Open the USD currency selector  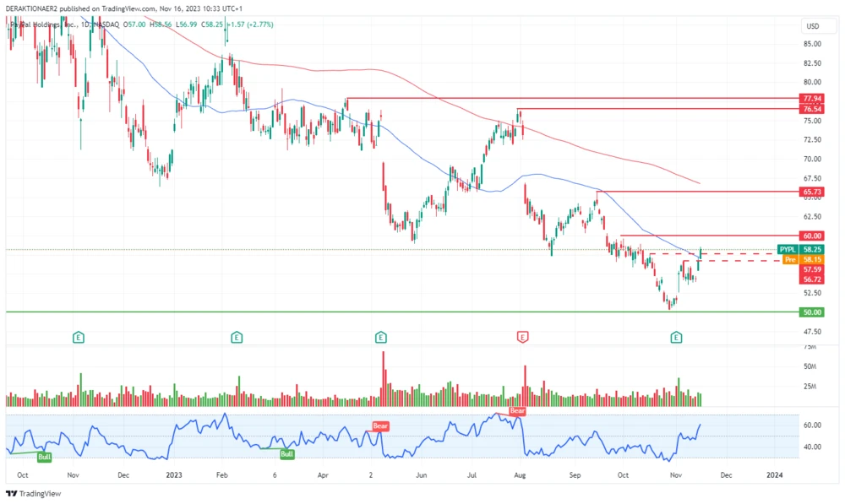pos(813,26)
